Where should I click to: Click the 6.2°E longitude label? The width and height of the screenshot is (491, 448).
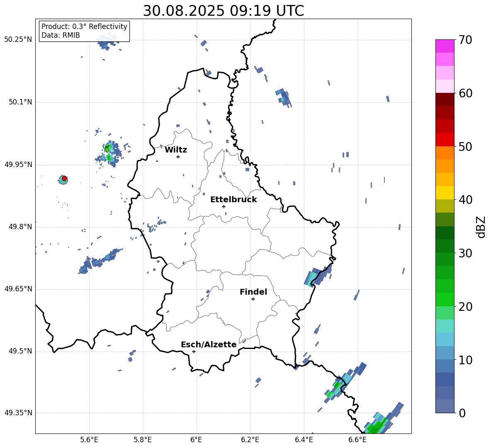tap(250, 440)
